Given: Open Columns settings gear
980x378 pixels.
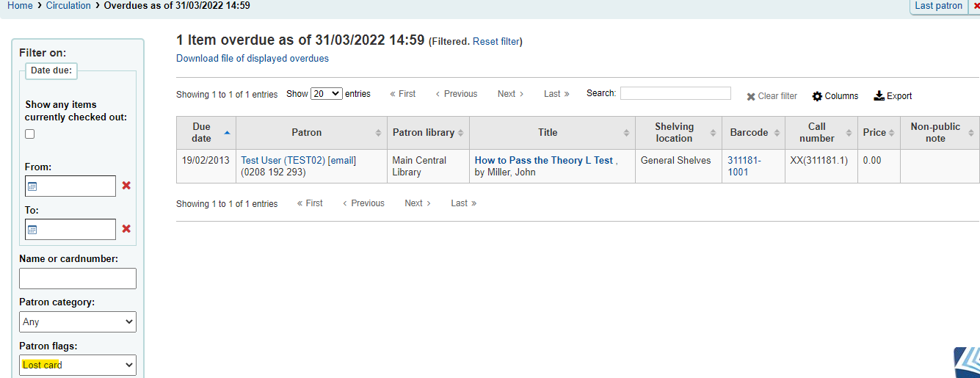Looking at the screenshot, I should [817, 96].
